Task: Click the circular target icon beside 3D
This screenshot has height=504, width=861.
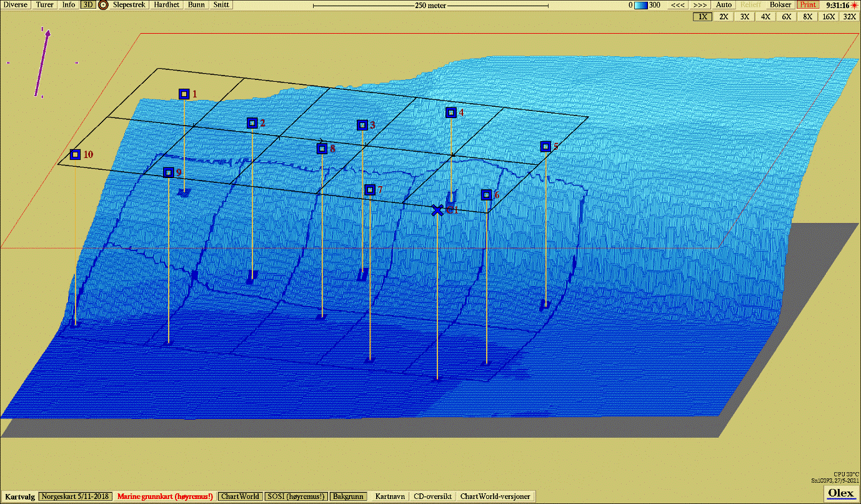Action: click(x=103, y=5)
